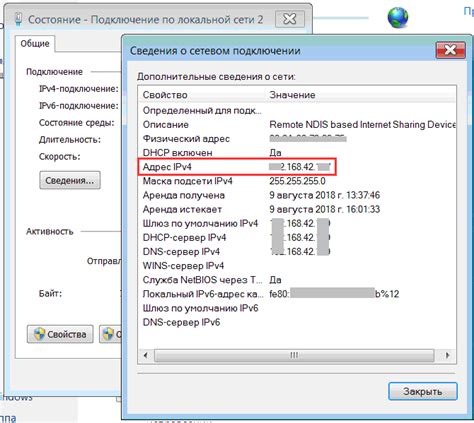474x423 pixels.
Task: Click the connection icon in status title bar
Action: [19, 19]
